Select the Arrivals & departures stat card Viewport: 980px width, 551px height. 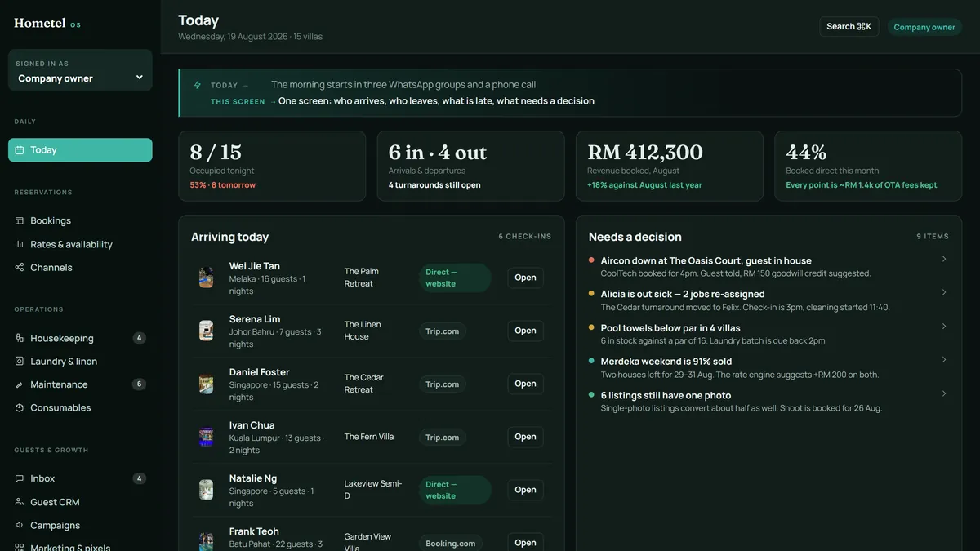click(x=470, y=166)
